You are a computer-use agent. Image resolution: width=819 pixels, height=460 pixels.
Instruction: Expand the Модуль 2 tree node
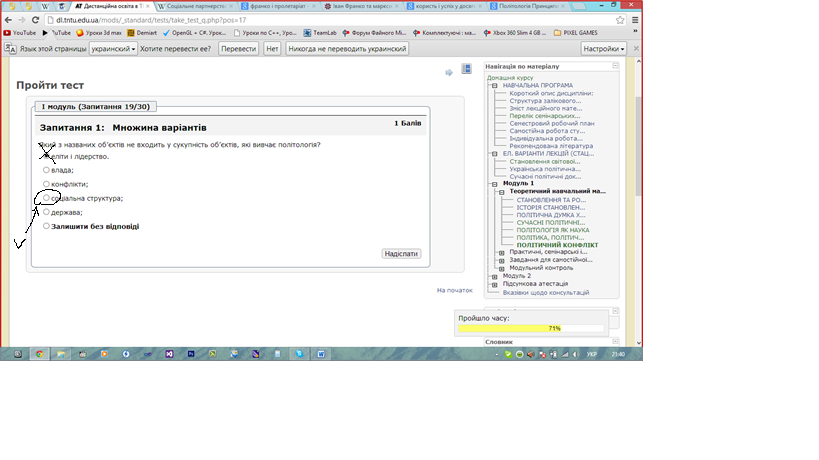click(494, 277)
